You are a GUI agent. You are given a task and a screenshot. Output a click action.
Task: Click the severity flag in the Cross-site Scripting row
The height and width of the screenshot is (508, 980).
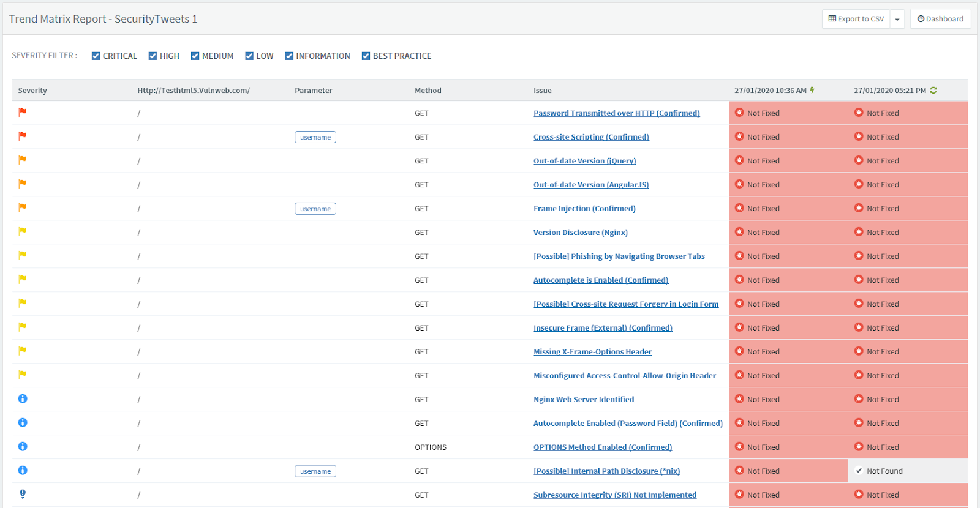click(23, 136)
